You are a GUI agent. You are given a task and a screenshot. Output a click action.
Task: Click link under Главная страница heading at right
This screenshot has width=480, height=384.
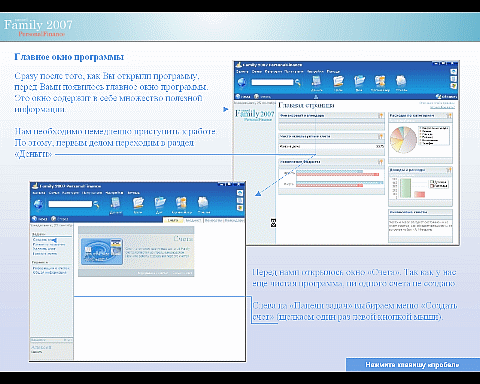pos(442,107)
